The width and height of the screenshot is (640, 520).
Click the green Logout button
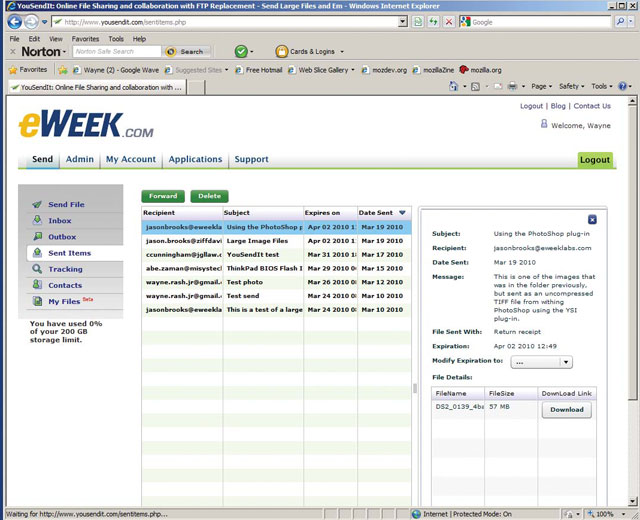pos(595,160)
